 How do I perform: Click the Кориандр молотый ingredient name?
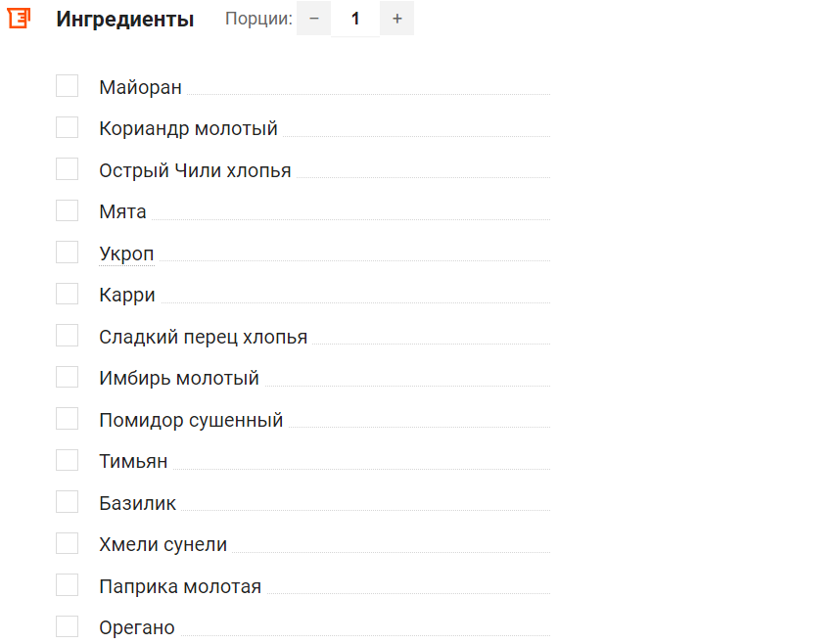[x=188, y=129]
